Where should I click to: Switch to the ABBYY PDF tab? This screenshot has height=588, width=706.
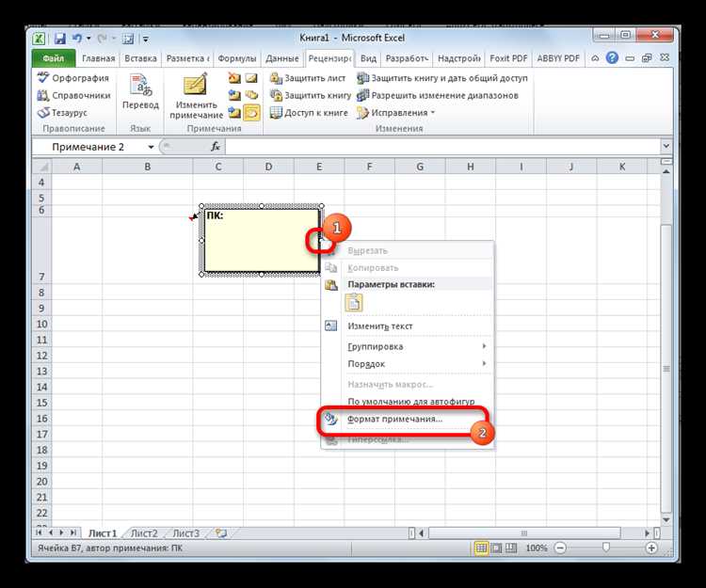pyautogui.click(x=558, y=58)
